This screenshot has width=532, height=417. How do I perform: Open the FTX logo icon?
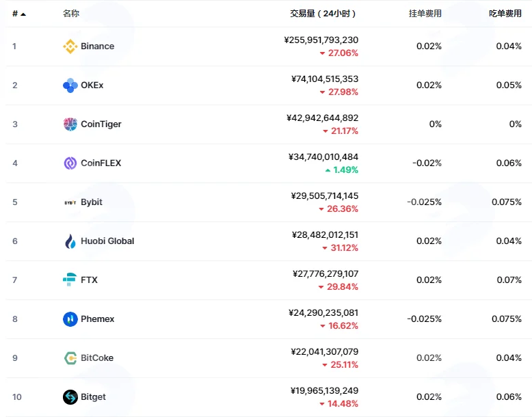70,280
